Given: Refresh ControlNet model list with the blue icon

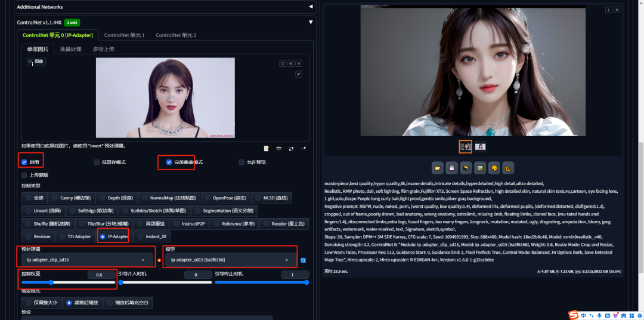Looking at the screenshot, I should click(x=303, y=260).
